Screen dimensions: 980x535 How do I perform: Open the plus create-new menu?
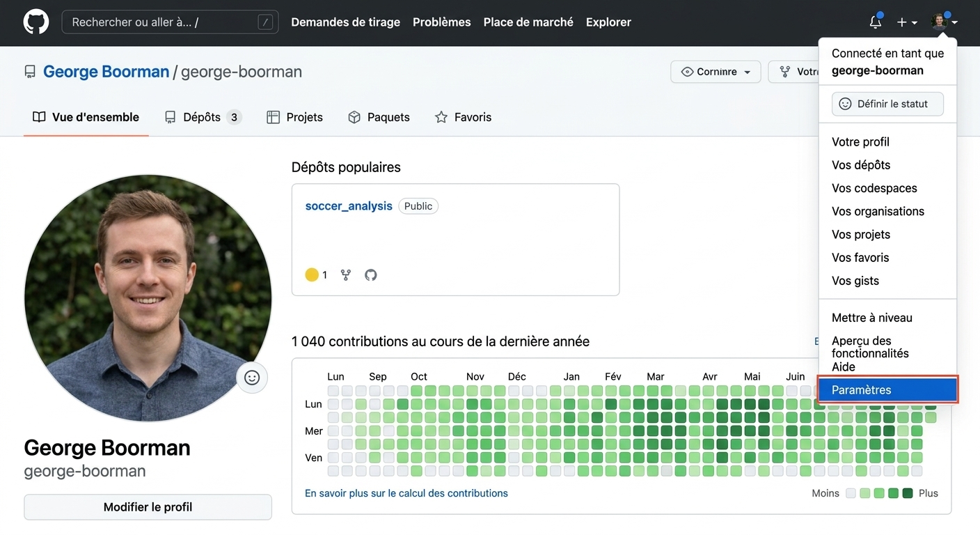click(x=907, y=22)
